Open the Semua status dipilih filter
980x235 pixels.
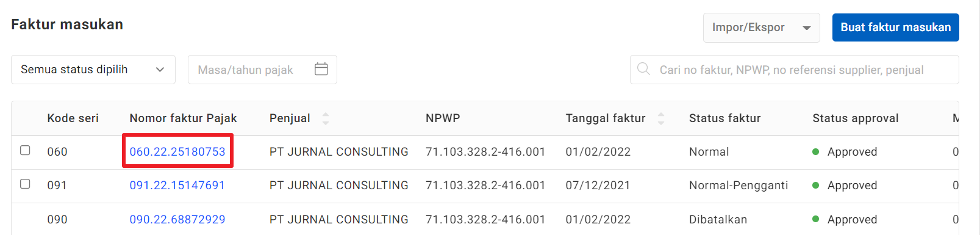click(x=93, y=70)
